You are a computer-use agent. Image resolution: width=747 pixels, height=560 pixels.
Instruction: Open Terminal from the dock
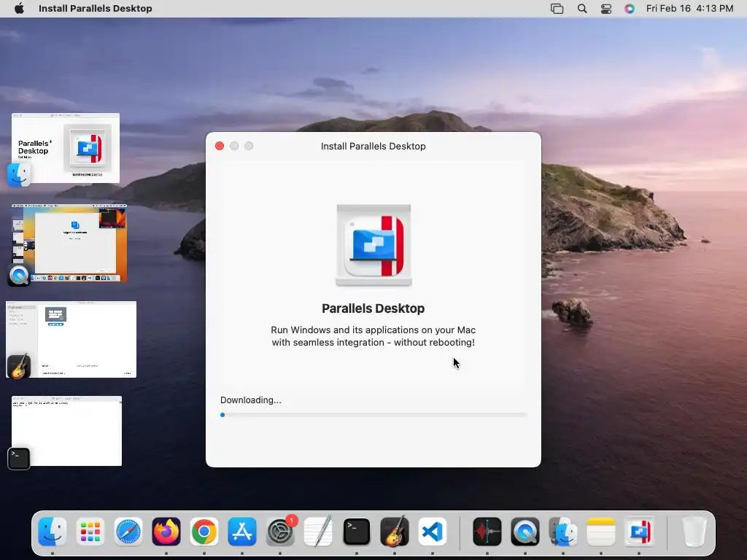(x=356, y=532)
